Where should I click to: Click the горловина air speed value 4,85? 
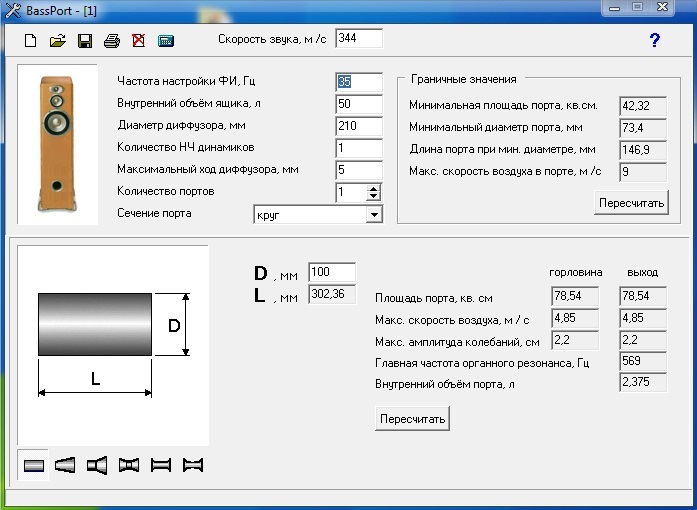575,318
